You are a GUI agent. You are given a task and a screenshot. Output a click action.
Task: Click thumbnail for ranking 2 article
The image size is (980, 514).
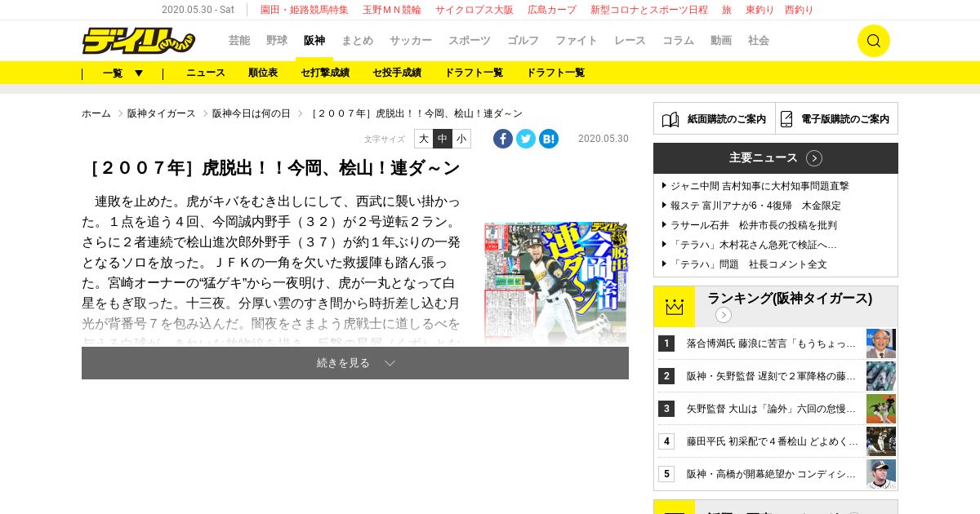click(881, 376)
